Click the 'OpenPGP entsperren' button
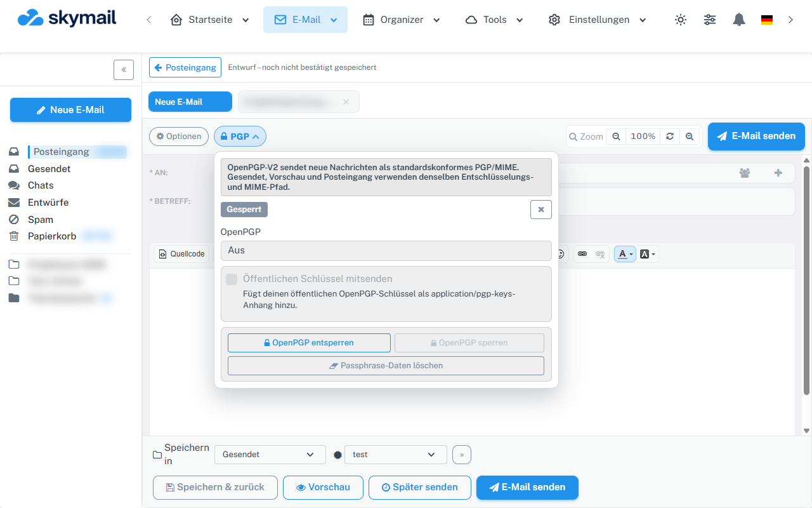 point(309,343)
